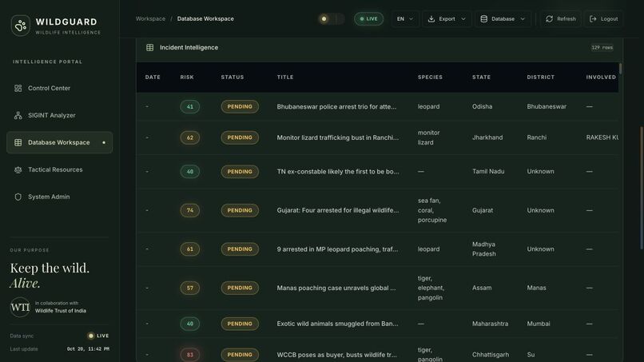
Task: Click risk score 74 badge
Action: pyautogui.click(x=189, y=210)
